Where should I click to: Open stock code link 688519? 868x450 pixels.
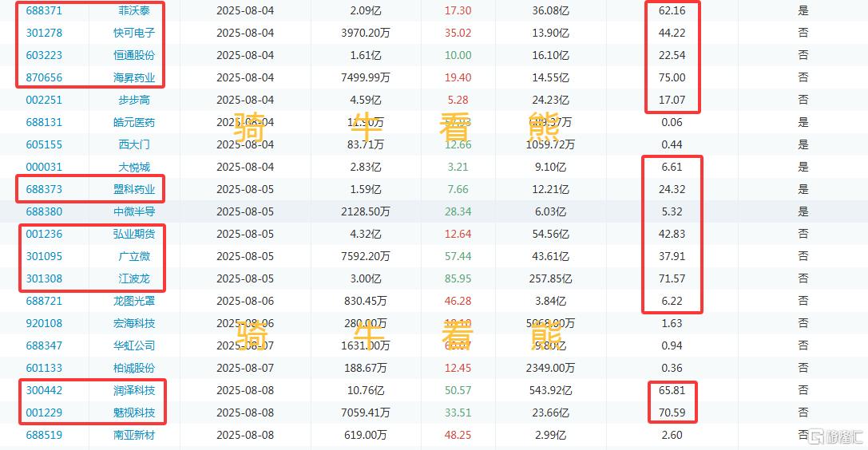point(44,435)
